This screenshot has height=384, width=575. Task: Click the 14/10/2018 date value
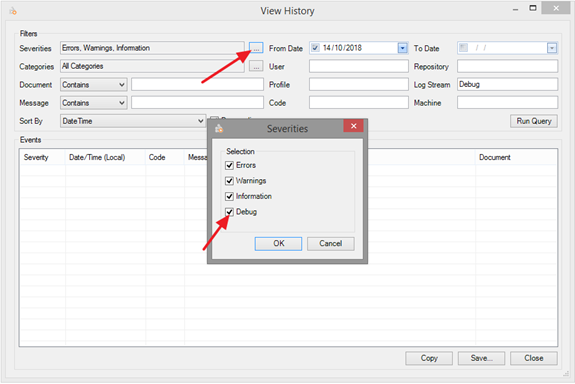[342, 48]
